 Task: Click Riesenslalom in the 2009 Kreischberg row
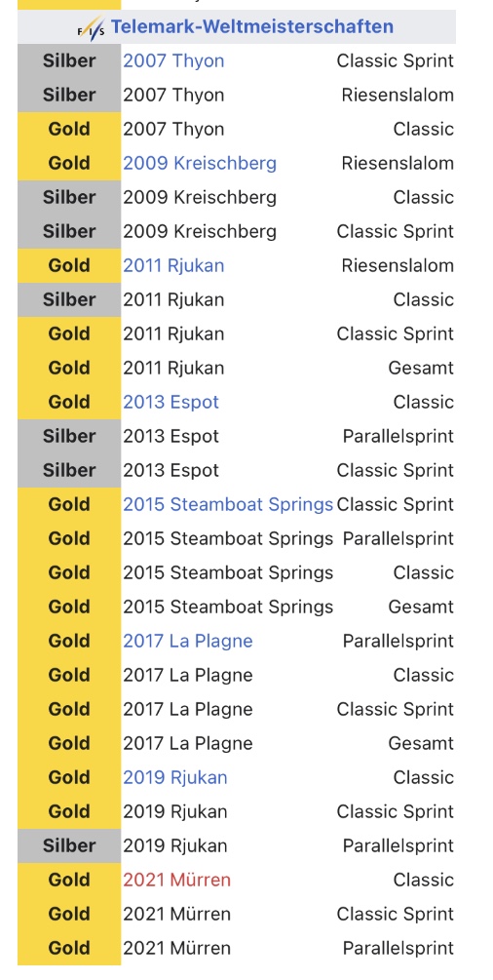click(x=398, y=163)
